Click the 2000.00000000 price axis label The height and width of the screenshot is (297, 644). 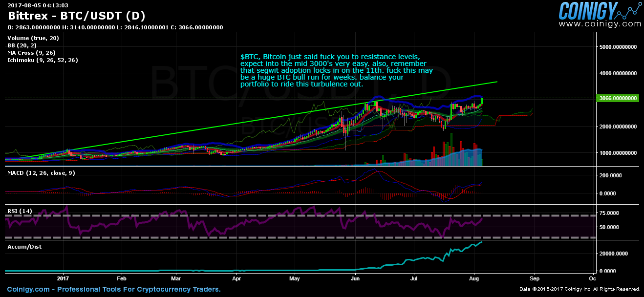(618, 127)
